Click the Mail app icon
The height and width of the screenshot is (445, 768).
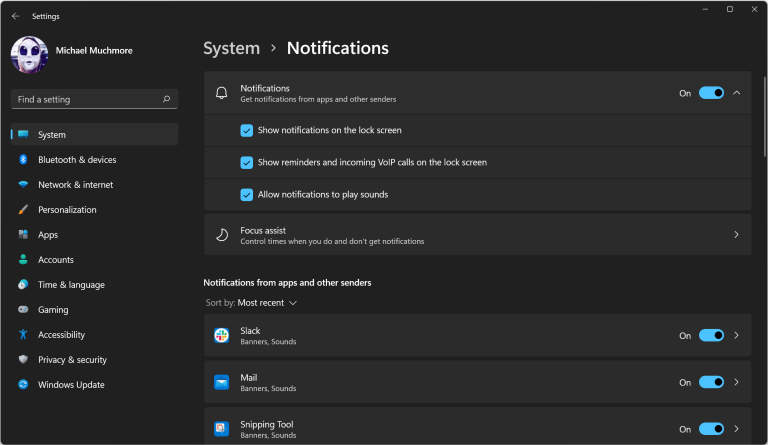pyautogui.click(x=221, y=382)
